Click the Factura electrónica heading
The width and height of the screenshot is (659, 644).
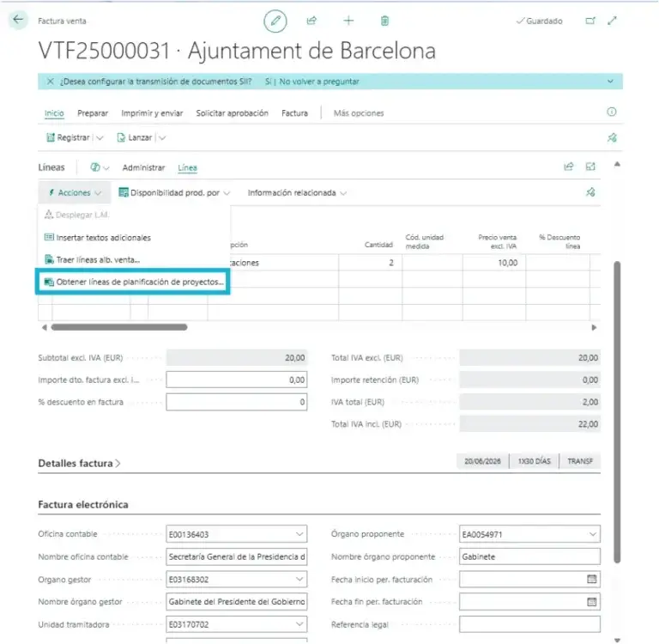click(x=82, y=504)
